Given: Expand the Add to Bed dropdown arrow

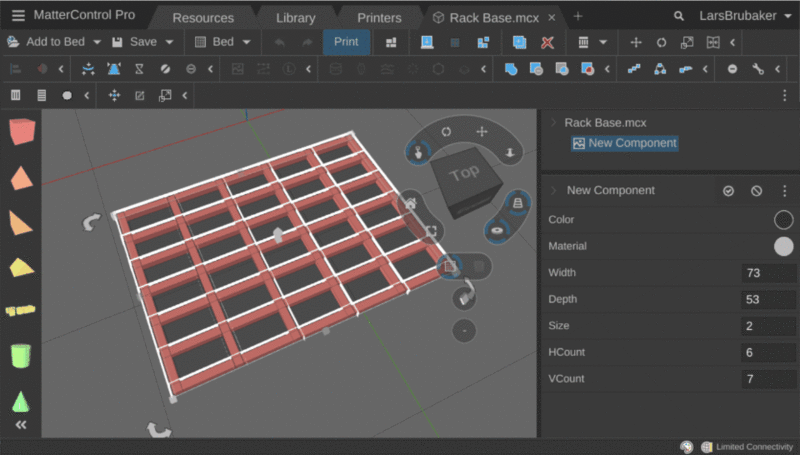Looking at the screenshot, I should coord(97,42).
